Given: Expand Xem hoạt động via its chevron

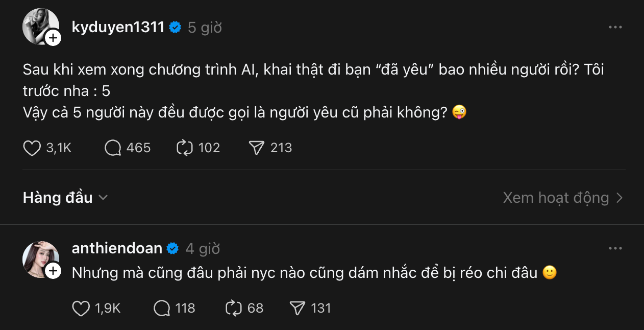Looking at the screenshot, I should [620, 197].
